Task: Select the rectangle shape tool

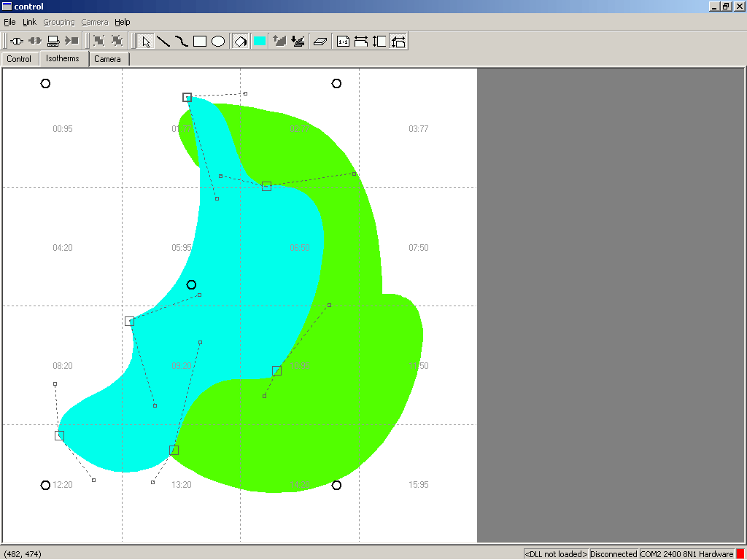Action: coord(200,42)
